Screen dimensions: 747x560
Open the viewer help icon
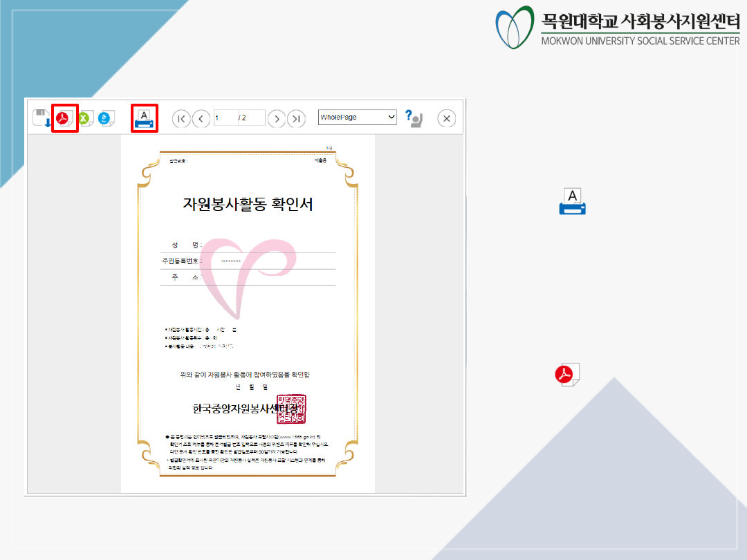[414, 118]
